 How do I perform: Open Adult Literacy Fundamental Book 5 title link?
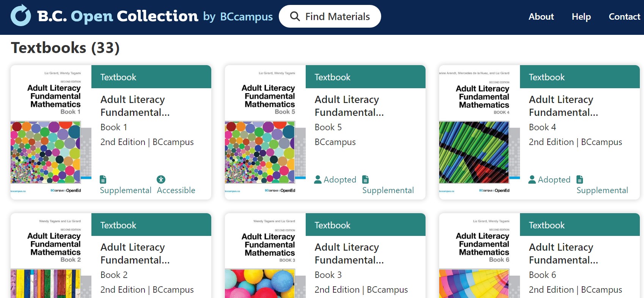(349, 106)
